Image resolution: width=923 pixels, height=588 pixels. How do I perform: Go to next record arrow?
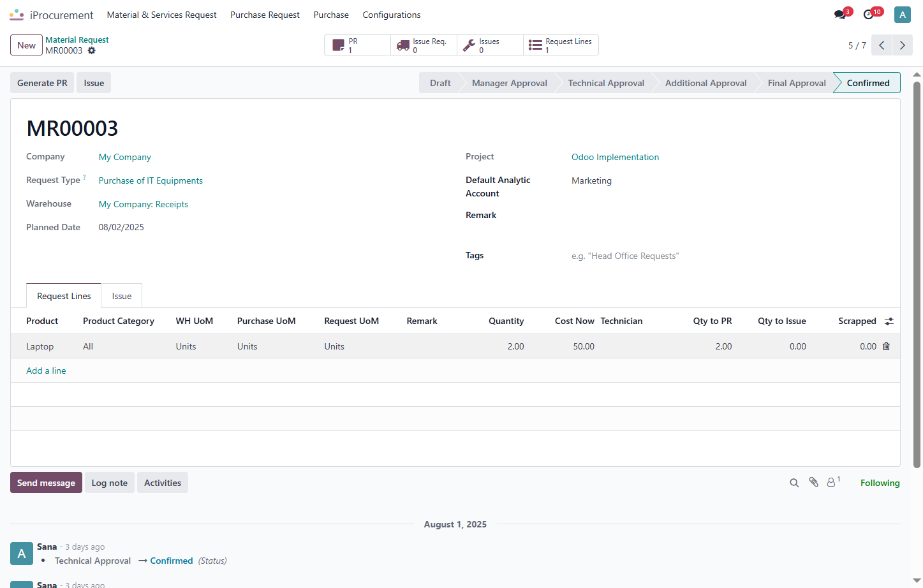click(902, 45)
